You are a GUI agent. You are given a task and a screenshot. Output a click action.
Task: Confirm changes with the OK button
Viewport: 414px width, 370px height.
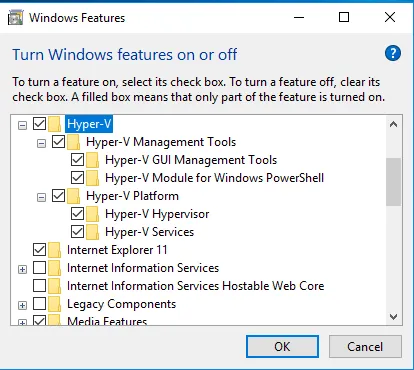pyautogui.click(x=282, y=347)
